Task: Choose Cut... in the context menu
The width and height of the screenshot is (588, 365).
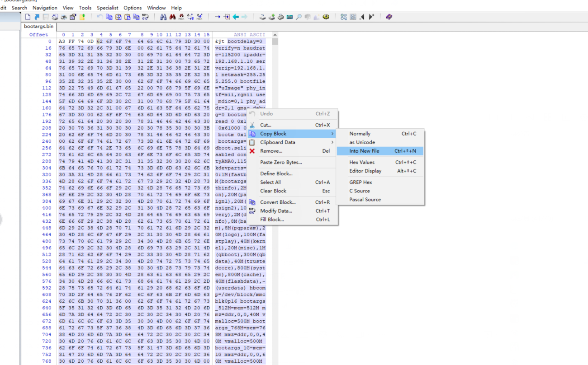Action: pos(293,125)
